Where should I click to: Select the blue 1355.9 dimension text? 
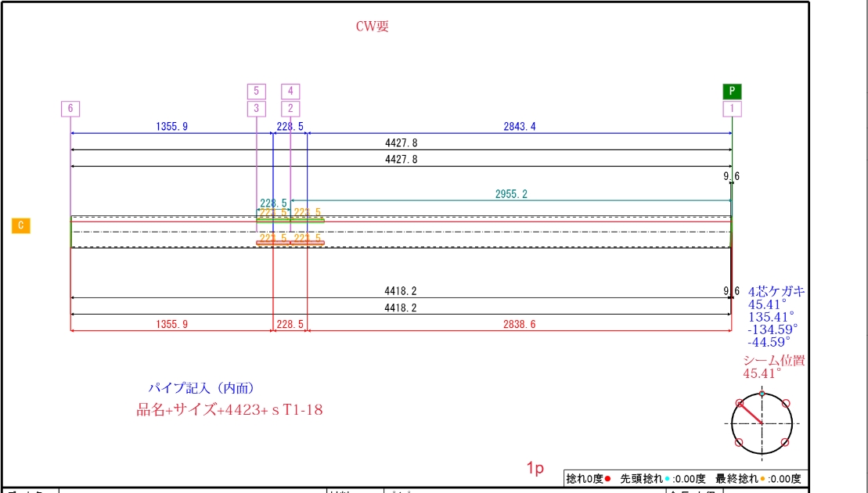(171, 127)
